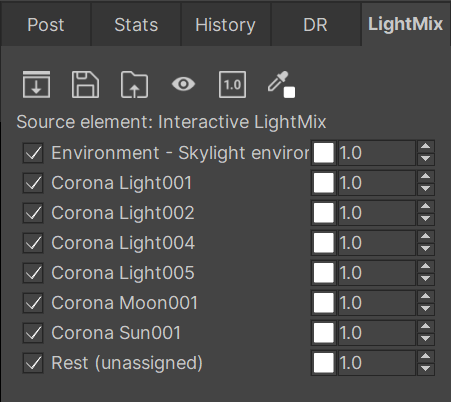Uncheck the Rest (unassigned) checkbox

(x=33, y=363)
